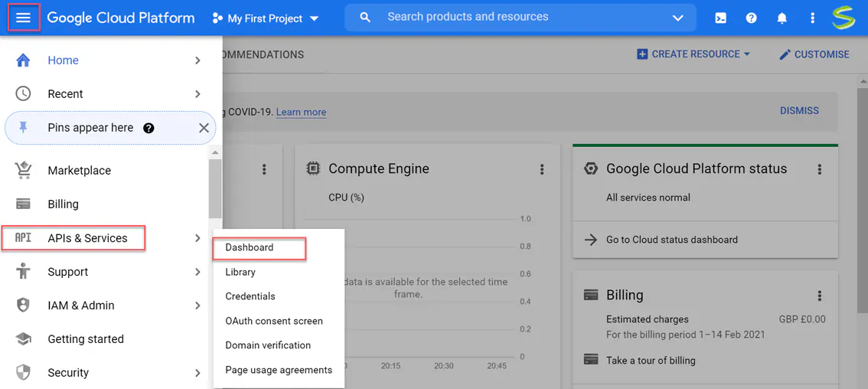Click the DISMISS button on banner
Screen dimensions: 868x389
point(799,111)
